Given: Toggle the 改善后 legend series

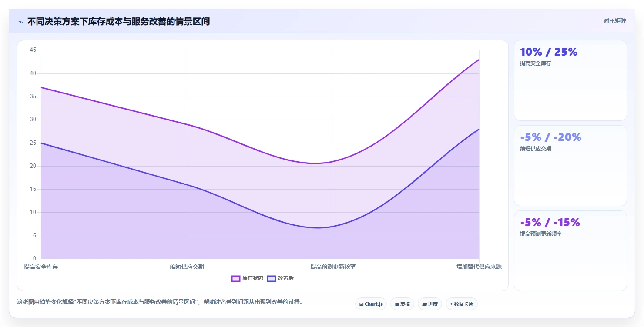Looking at the screenshot, I should coord(280,278).
